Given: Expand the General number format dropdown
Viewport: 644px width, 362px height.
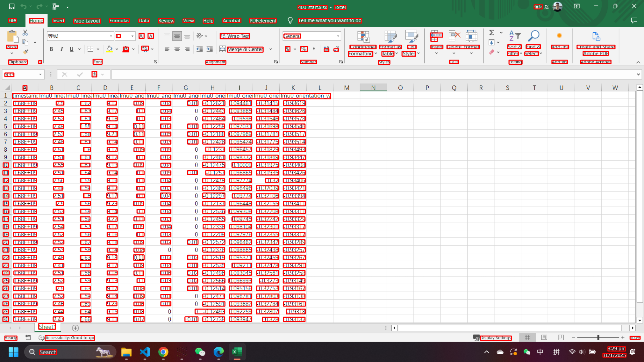Looking at the screenshot, I should click(x=338, y=36).
